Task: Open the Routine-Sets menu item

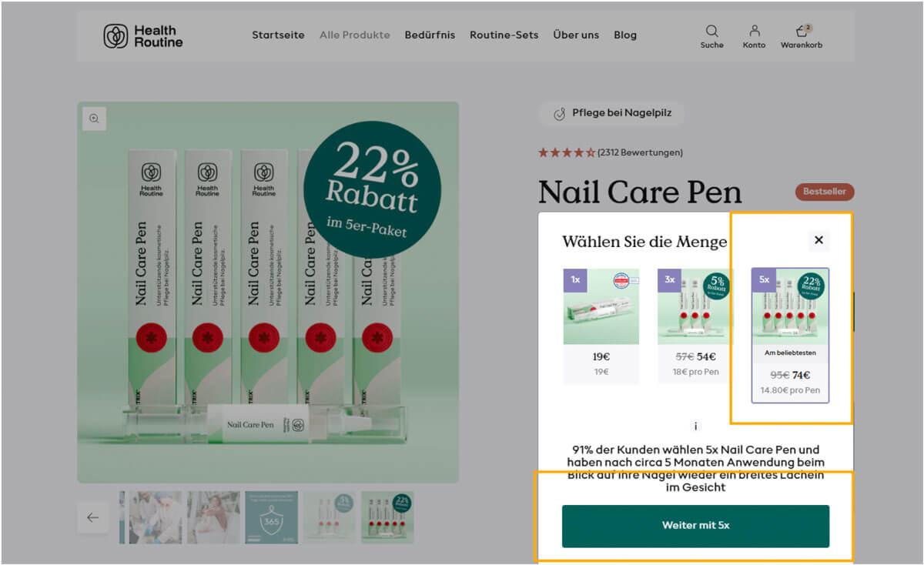Action: 504,35
